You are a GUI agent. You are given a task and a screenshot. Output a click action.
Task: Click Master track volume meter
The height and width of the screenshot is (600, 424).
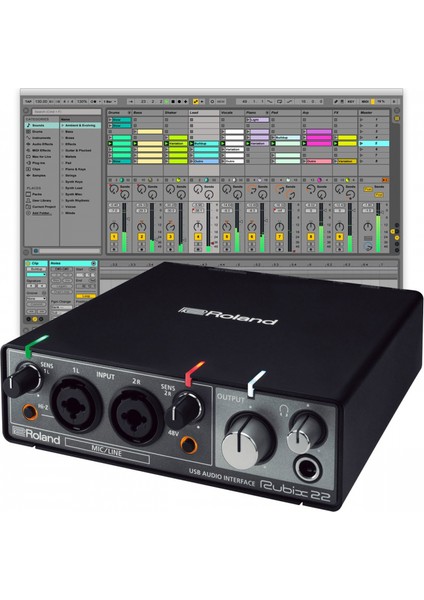[378, 228]
